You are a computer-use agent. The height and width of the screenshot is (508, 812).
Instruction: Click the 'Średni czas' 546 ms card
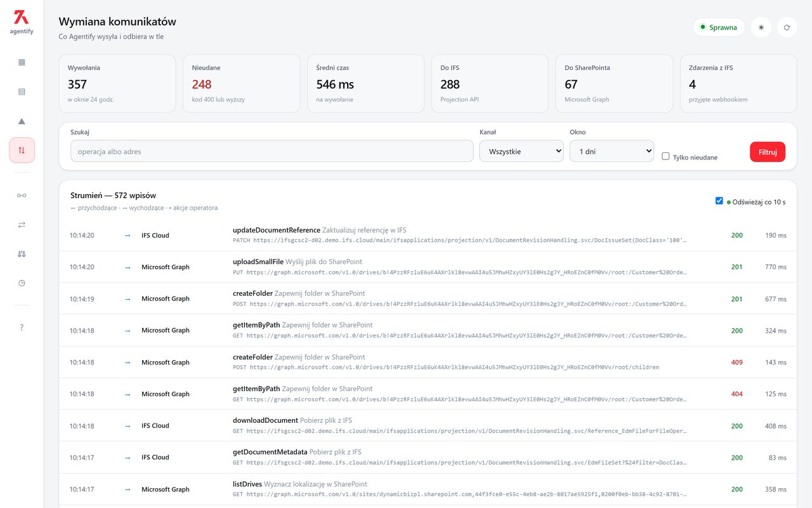click(366, 84)
